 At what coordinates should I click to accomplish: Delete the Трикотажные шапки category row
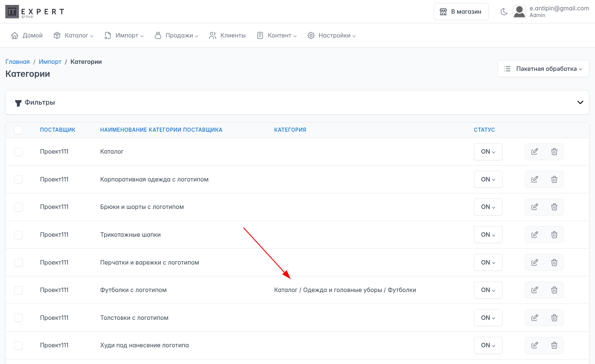click(x=554, y=235)
